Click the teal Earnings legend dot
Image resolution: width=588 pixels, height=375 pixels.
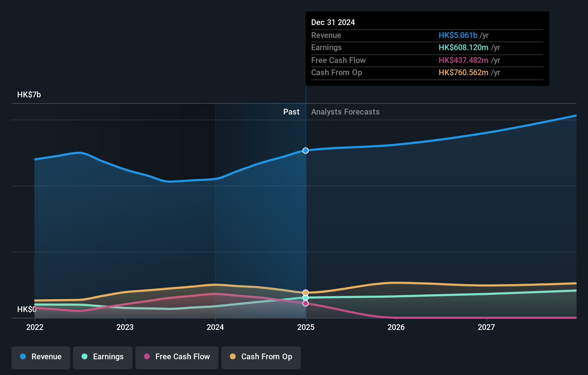tap(85, 356)
